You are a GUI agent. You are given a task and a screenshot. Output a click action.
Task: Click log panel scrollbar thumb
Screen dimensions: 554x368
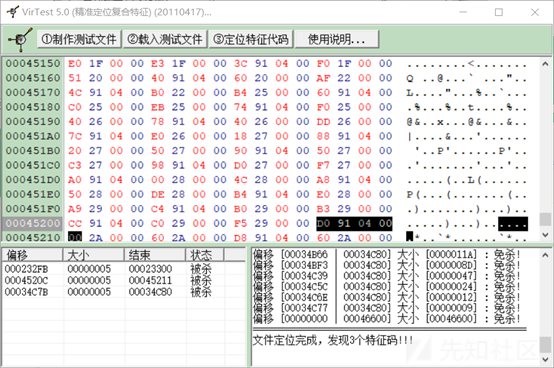tap(545, 345)
